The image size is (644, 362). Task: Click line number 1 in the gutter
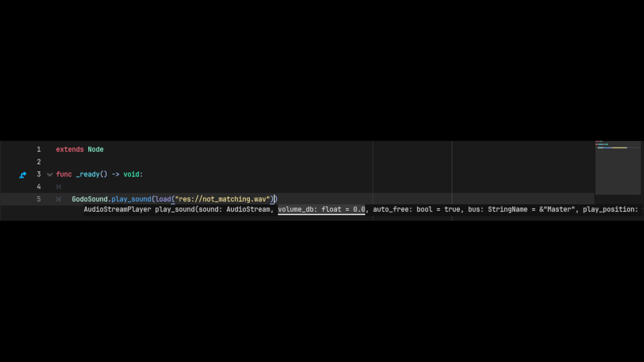click(x=39, y=149)
